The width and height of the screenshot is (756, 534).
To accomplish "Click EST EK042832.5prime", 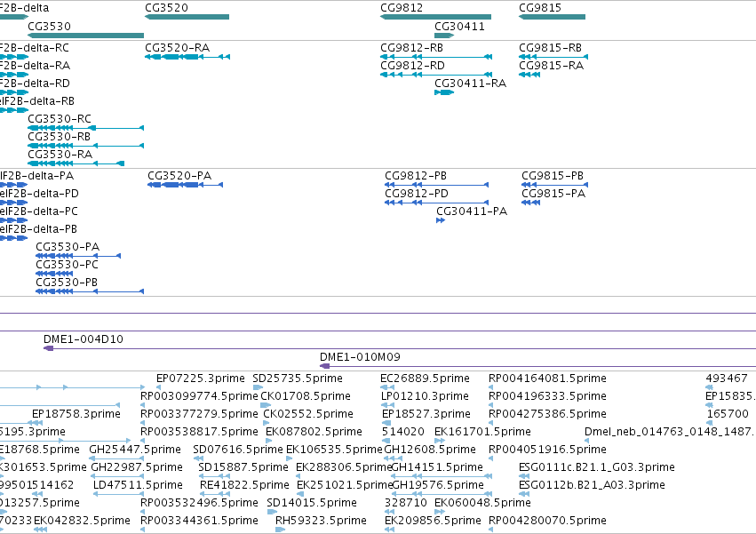I will click(82, 521).
